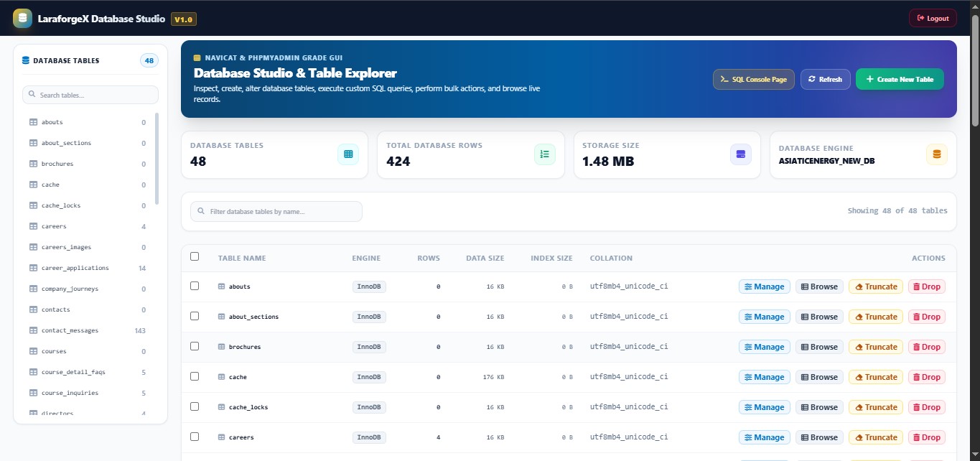Click the LaraforgeX database logo icon

(22, 18)
